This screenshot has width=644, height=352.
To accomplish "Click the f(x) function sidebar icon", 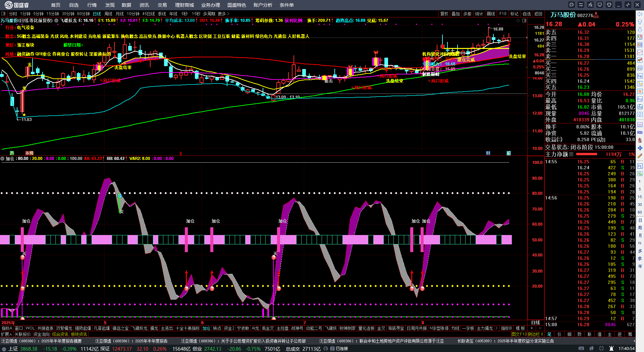I will pyautogui.click(x=640, y=107).
